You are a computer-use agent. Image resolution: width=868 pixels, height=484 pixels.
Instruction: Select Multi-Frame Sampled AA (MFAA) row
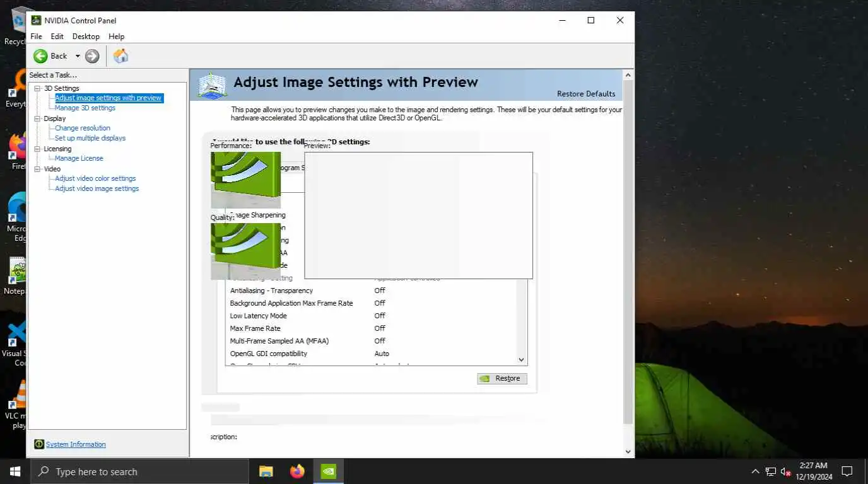click(371, 341)
